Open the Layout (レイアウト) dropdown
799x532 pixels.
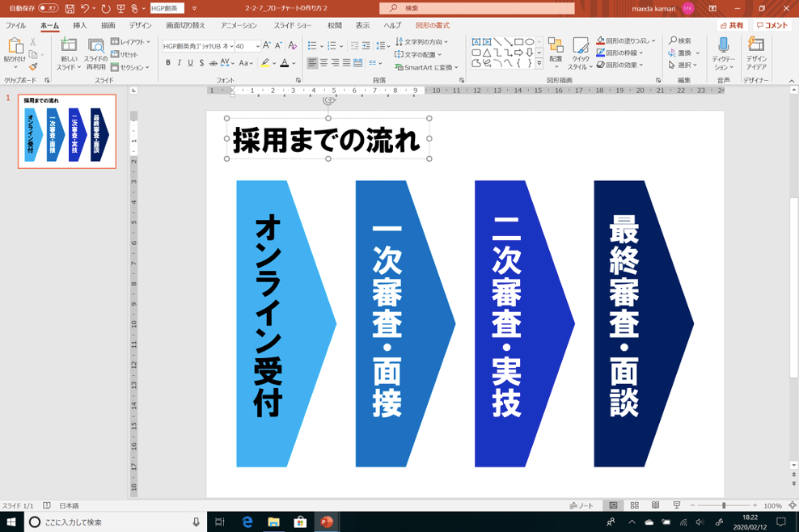pos(127,42)
